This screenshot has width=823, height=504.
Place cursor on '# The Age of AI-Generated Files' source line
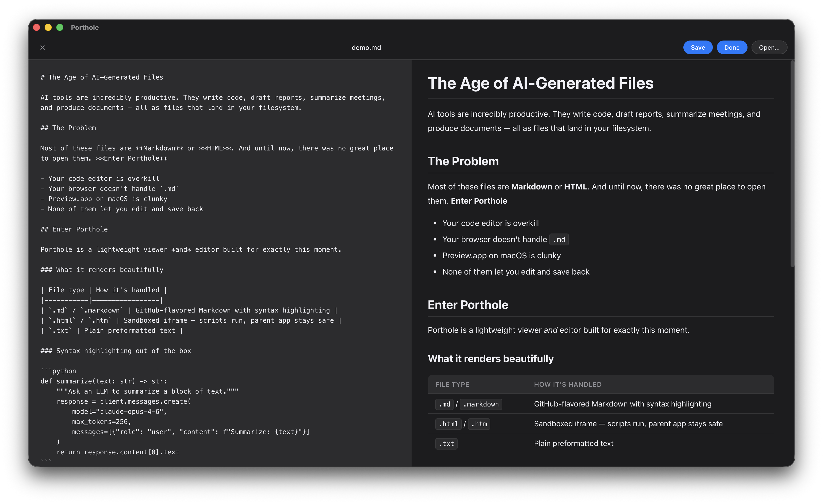click(102, 77)
